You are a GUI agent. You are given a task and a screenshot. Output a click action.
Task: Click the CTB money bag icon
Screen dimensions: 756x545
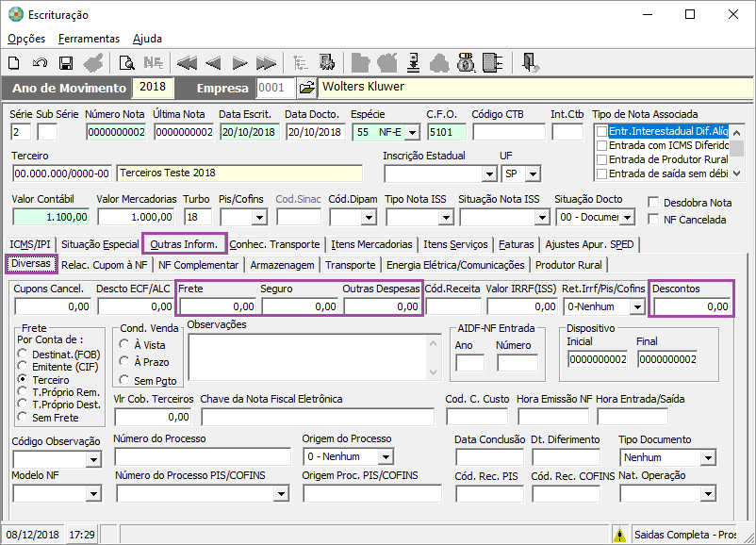[466, 62]
